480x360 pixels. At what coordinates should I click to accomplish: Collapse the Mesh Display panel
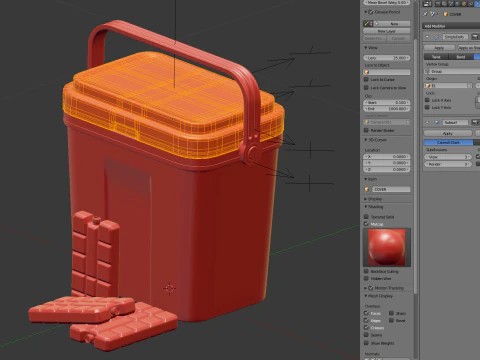tap(366, 296)
